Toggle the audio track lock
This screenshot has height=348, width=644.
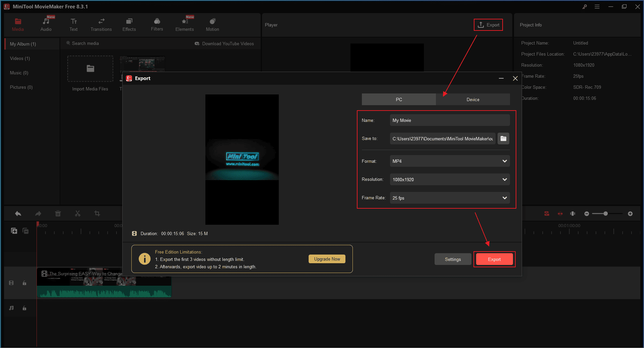[24, 308]
